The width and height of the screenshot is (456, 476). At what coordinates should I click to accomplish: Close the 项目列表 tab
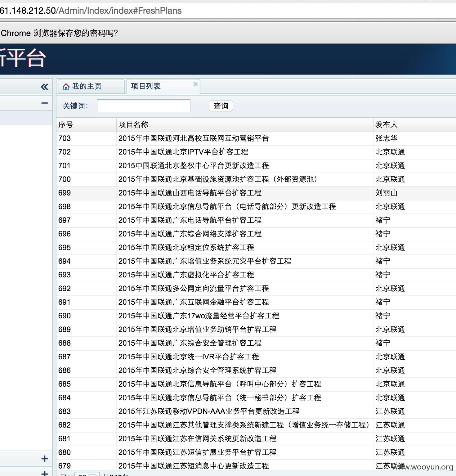pyautogui.click(x=195, y=84)
